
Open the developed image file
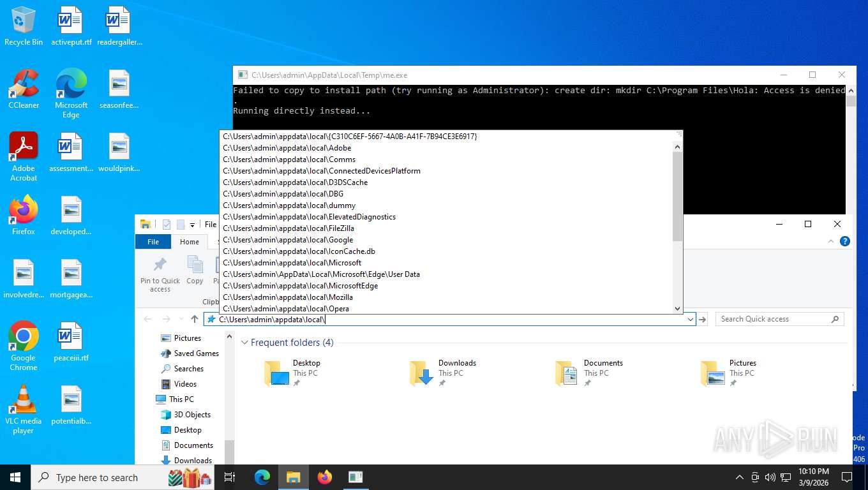pos(71,216)
